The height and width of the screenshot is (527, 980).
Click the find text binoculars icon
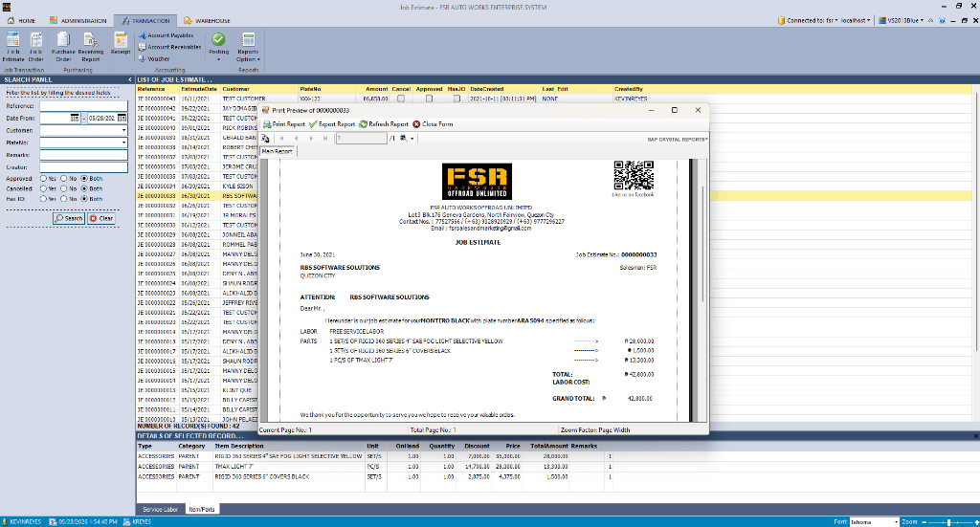point(404,139)
